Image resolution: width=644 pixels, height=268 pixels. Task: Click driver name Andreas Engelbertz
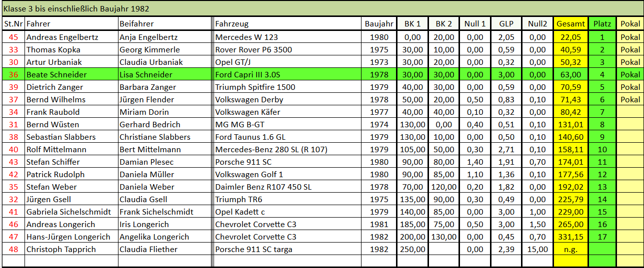pyautogui.click(x=62, y=37)
